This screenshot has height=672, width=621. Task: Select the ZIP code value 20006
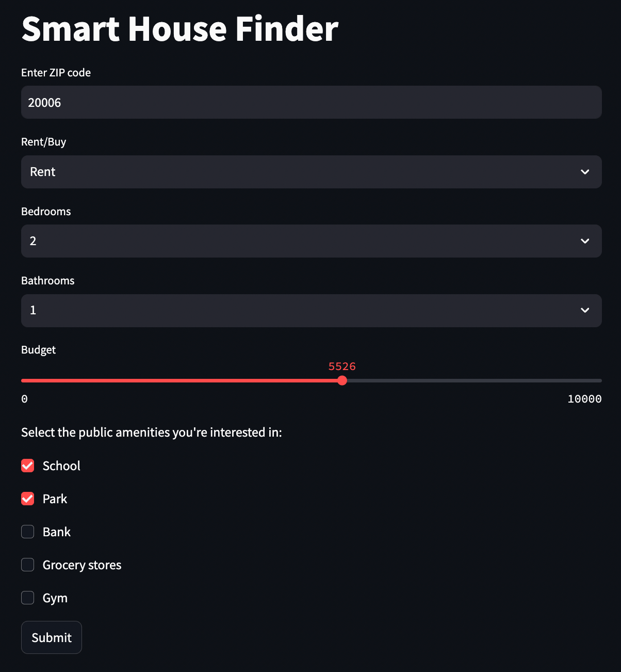[x=44, y=102]
